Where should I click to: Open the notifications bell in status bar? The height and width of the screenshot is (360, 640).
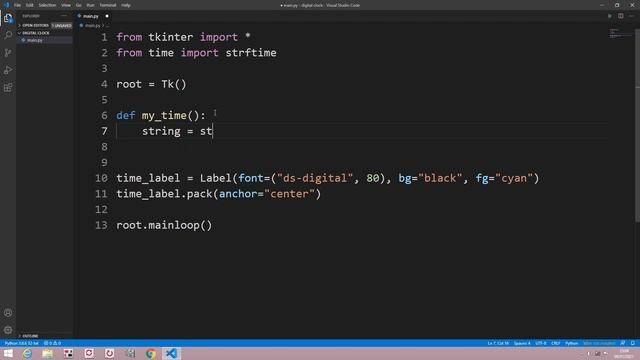point(632,343)
